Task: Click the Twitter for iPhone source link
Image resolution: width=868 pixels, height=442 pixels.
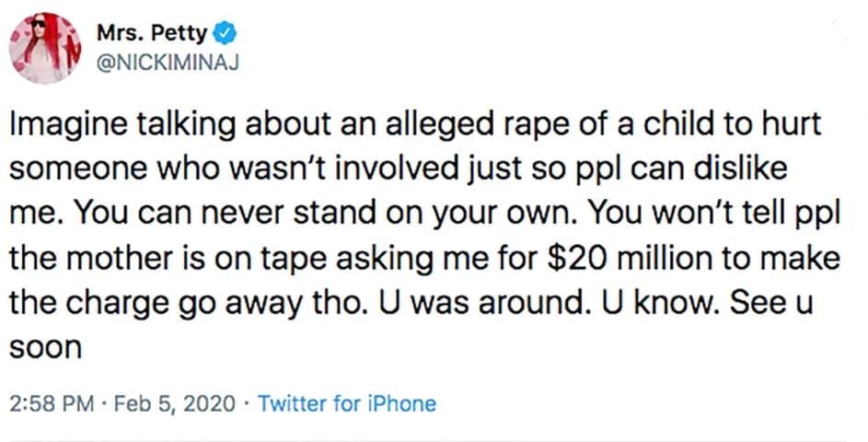Action: tap(346, 403)
